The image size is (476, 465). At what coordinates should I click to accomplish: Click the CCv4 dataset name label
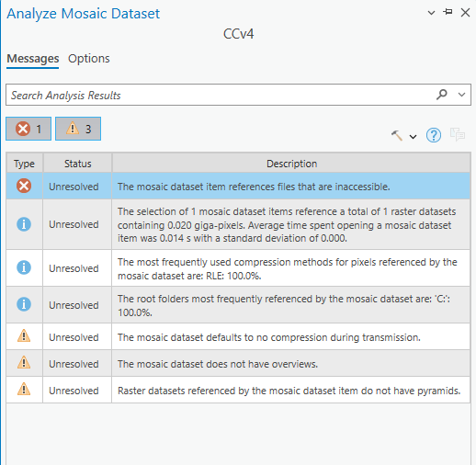point(238,34)
